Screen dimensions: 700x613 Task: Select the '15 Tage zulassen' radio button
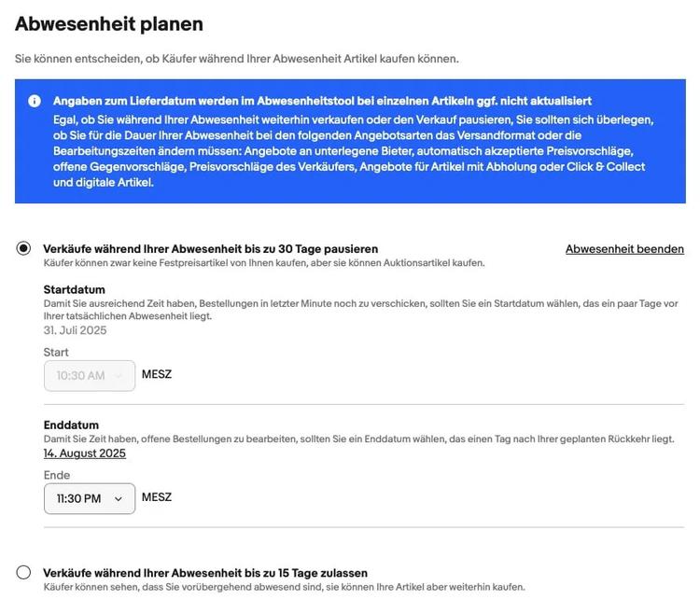tap(23, 572)
